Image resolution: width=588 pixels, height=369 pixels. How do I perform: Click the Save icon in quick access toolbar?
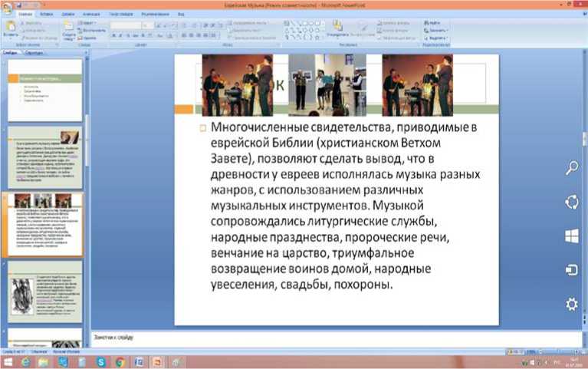click(x=18, y=5)
